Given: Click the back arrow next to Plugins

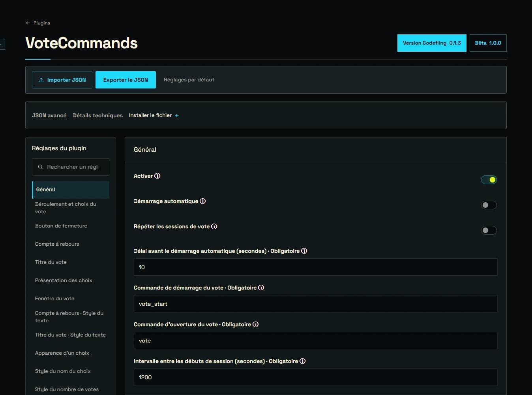Looking at the screenshot, I should click(x=28, y=23).
